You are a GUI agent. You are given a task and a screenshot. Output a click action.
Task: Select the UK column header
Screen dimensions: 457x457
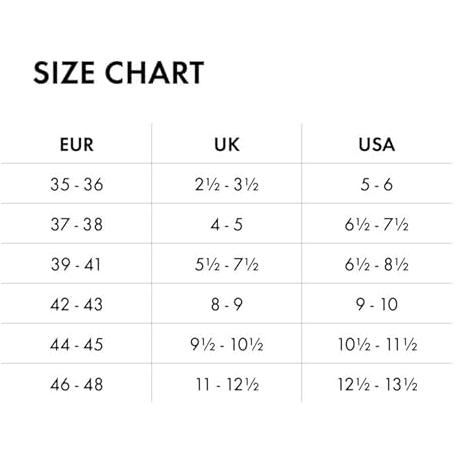(227, 145)
